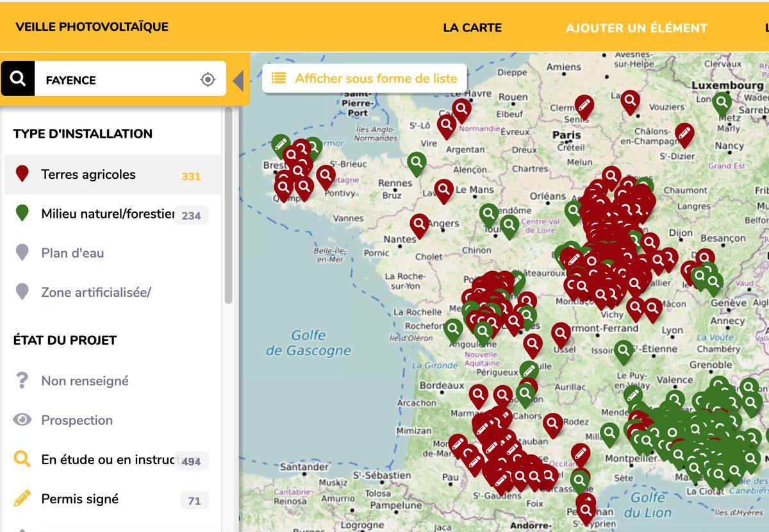
Task: Toggle the Plan d'eau filter
Action: (113, 253)
